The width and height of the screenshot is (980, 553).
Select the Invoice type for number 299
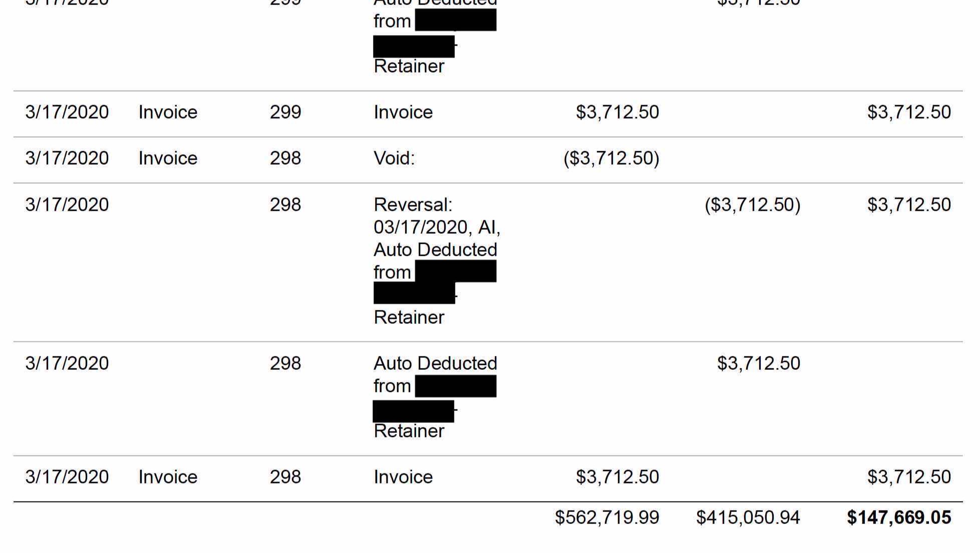click(x=168, y=112)
